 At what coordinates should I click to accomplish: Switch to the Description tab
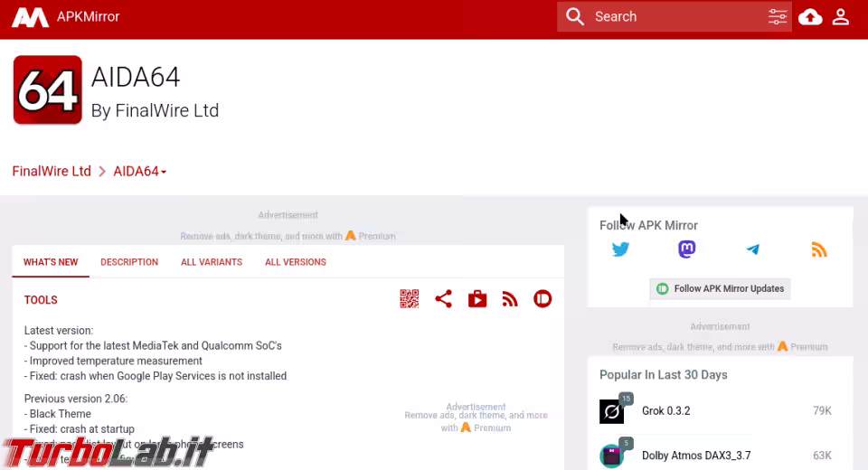pyautogui.click(x=129, y=262)
